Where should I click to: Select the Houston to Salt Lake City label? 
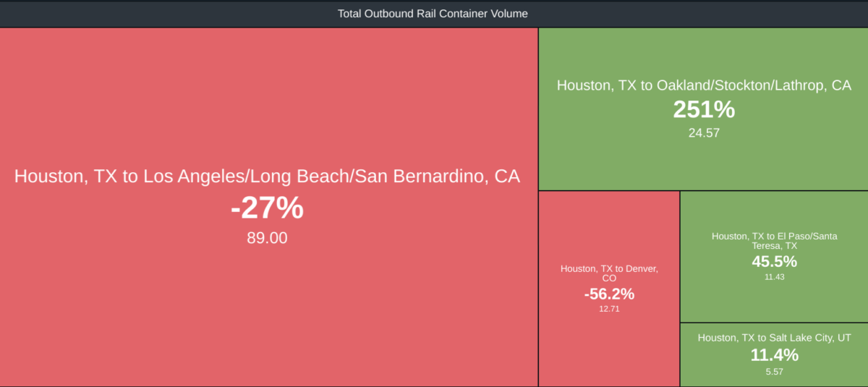pos(774,338)
